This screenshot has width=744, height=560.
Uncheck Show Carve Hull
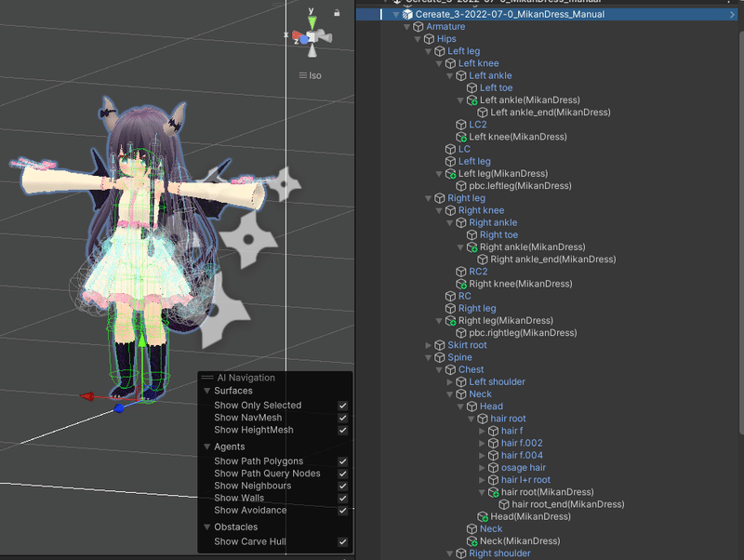tap(342, 541)
